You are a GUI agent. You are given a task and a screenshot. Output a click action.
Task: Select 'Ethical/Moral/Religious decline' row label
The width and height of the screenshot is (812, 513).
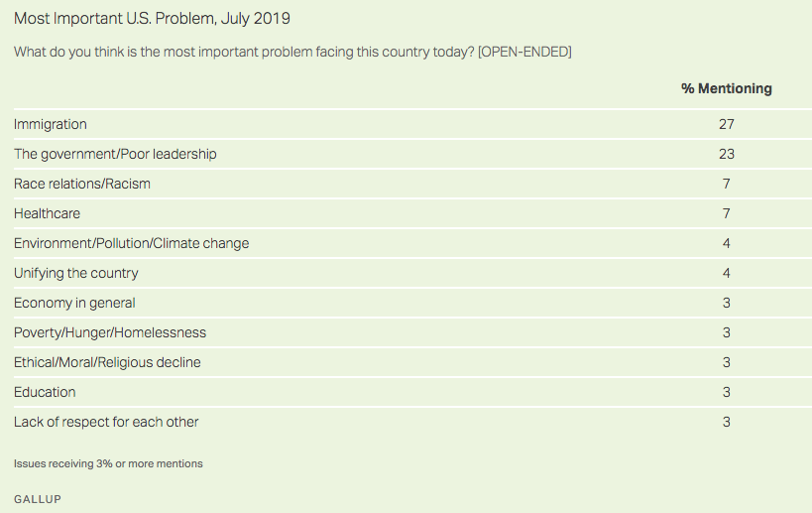click(107, 362)
